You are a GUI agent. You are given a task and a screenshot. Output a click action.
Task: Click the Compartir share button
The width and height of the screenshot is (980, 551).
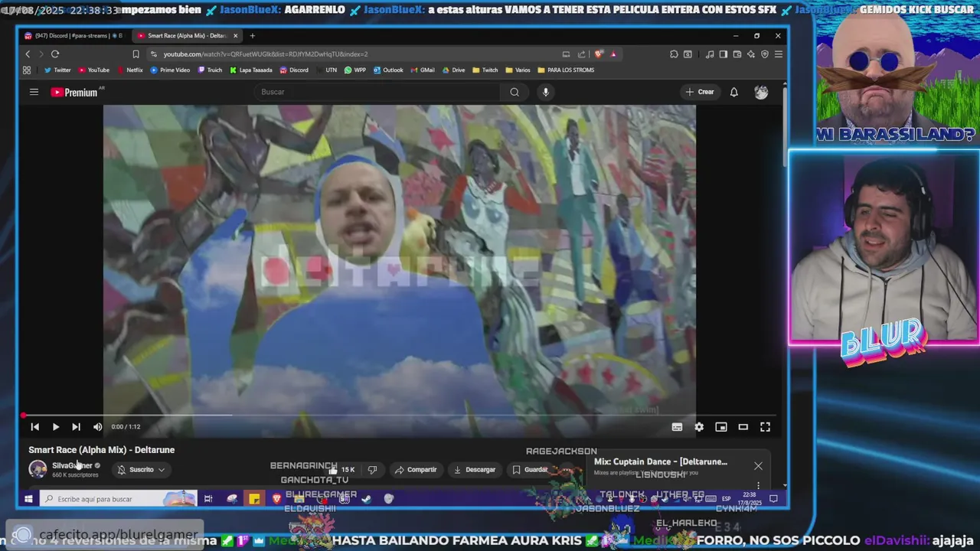pos(416,470)
